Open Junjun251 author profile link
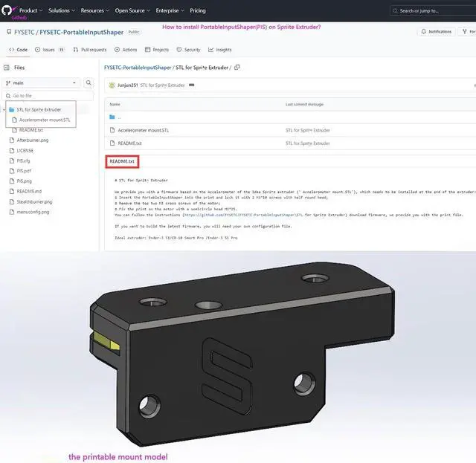Viewport: 476px width, 463px height. click(x=127, y=85)
